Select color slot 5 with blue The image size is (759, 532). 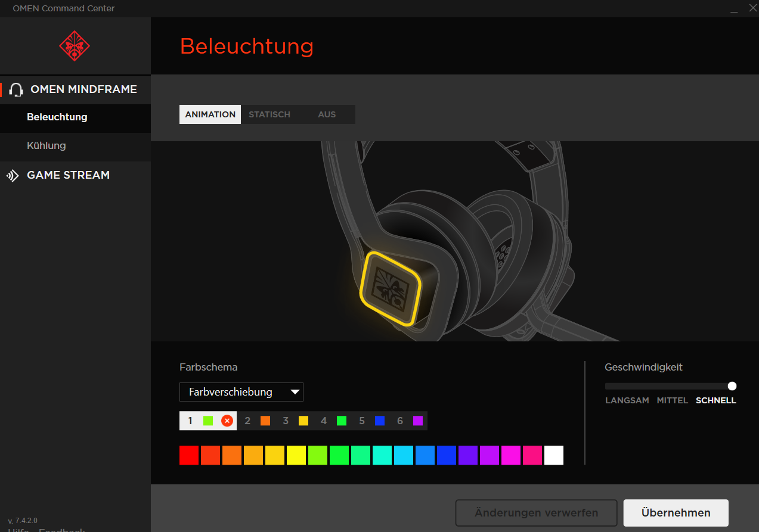coord(370,421)
